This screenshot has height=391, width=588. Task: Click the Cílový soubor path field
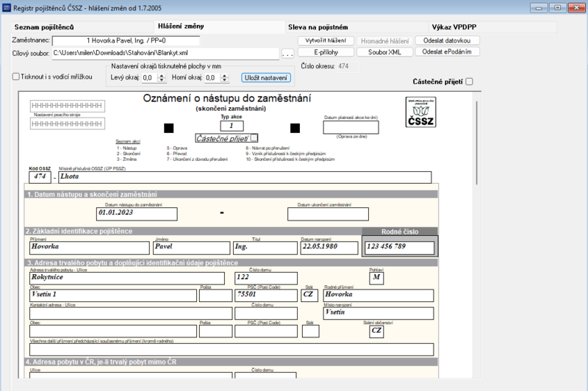tap(166, 53)
